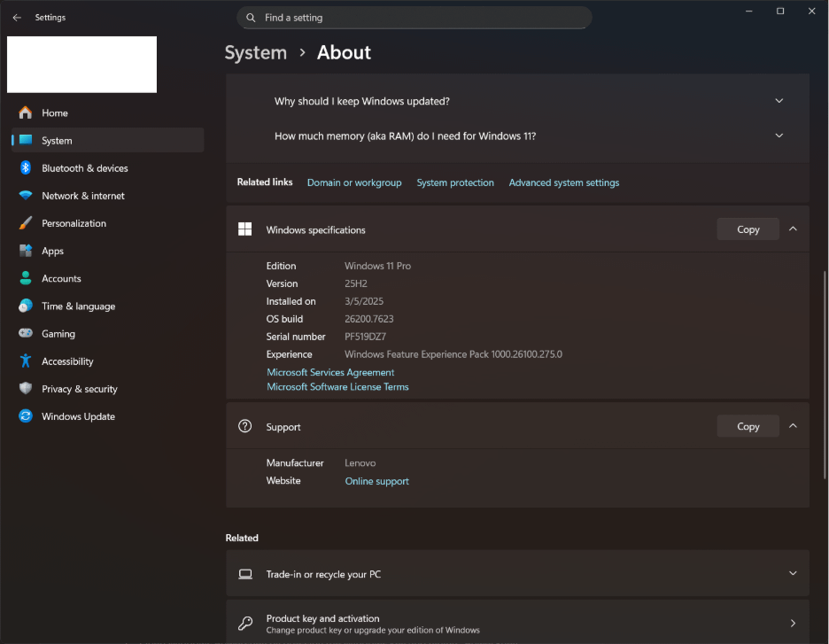Go to the Accounts settings page
829x644 pixels.
107,278
